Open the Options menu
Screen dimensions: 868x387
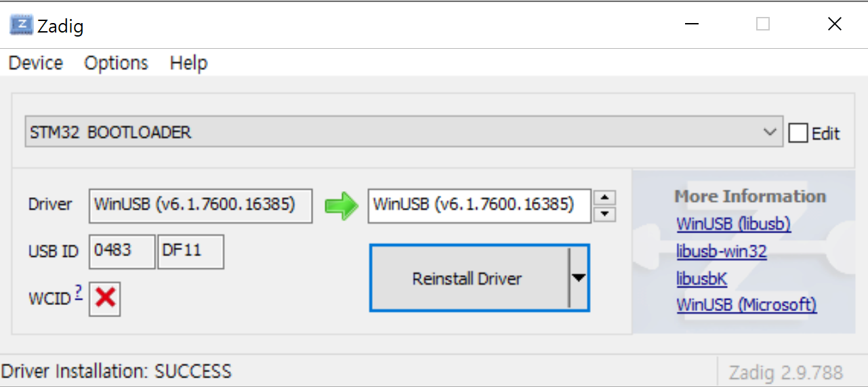click(116, 63)
